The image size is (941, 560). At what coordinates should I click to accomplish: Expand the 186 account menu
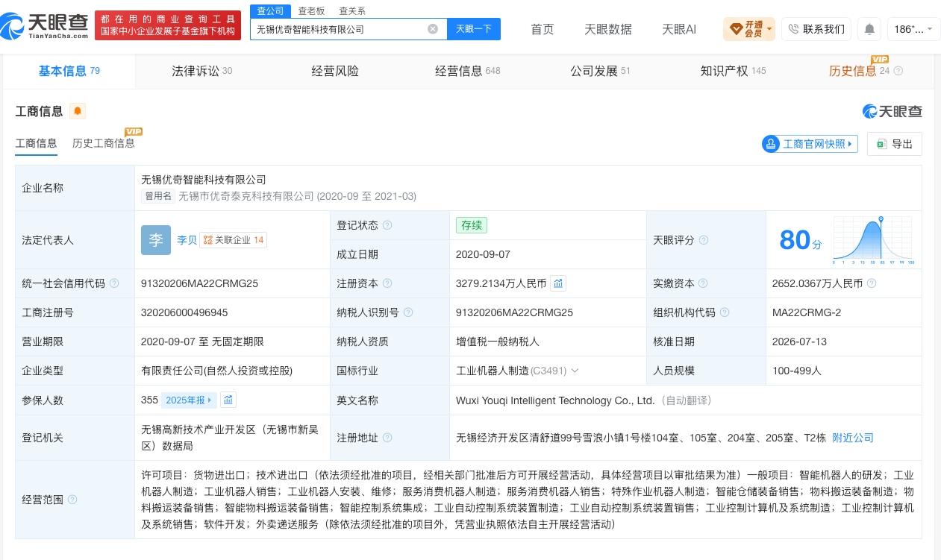pos(913,29)
